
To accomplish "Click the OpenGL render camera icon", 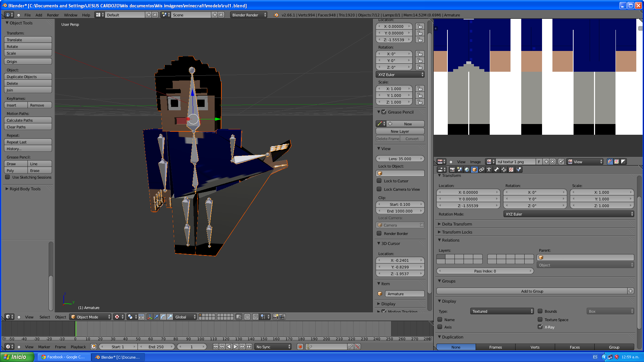I will 275,317.
